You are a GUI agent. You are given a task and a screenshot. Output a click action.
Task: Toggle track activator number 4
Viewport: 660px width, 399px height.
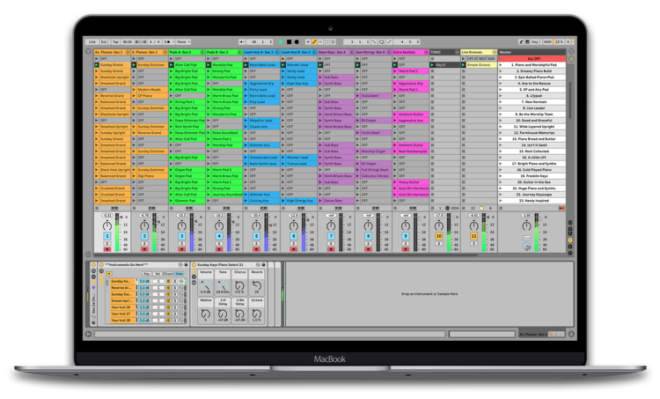[x=219, y=237]
